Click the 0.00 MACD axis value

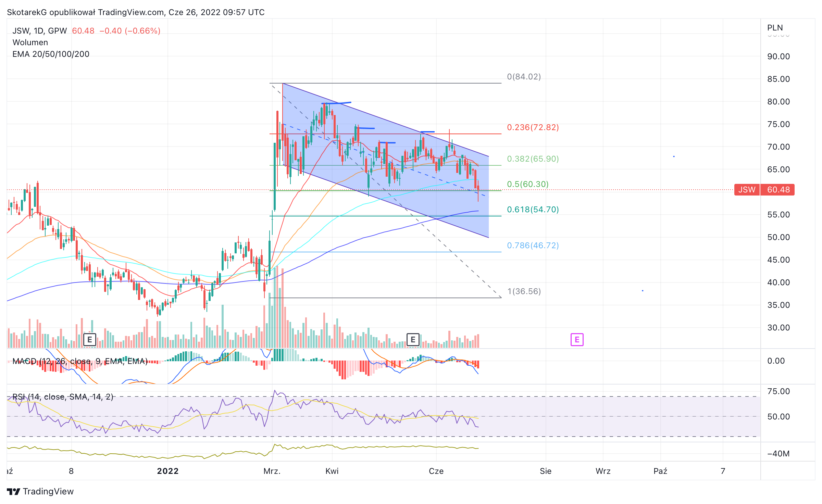pyautogui.click(x=776, y=361)
